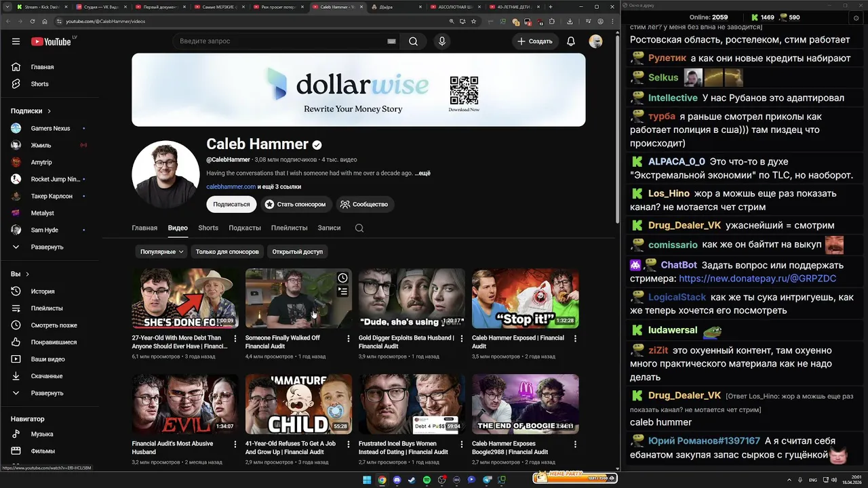Viewport: 868px width, 488px height.
Task: Bookmark page with the star icon
Action: (x=473, y=21)
